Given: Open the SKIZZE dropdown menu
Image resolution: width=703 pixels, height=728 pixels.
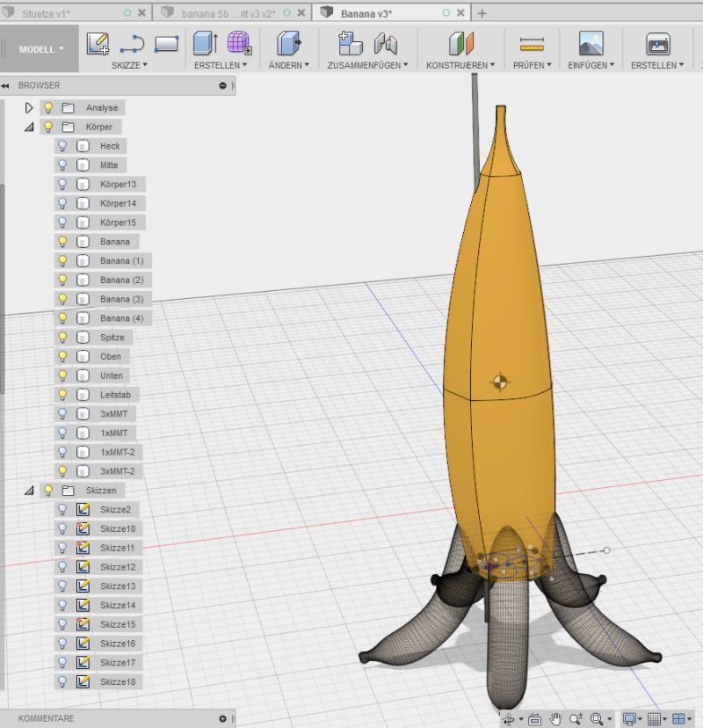Looking at the screenshot, I should click(129, 65).
